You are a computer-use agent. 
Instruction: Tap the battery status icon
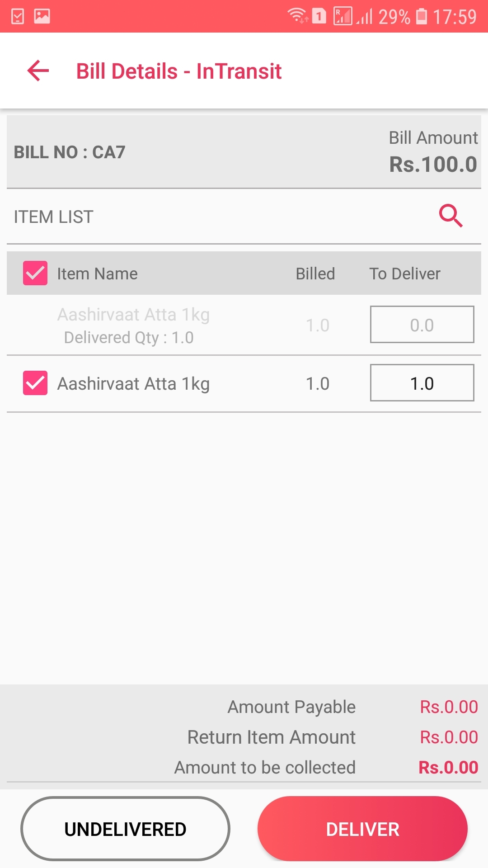coord(421,16)
